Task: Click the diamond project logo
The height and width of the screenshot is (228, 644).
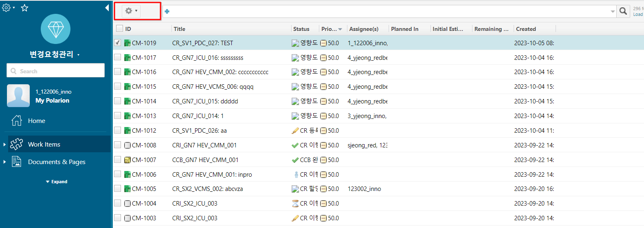Action: (x=55, y=29)
